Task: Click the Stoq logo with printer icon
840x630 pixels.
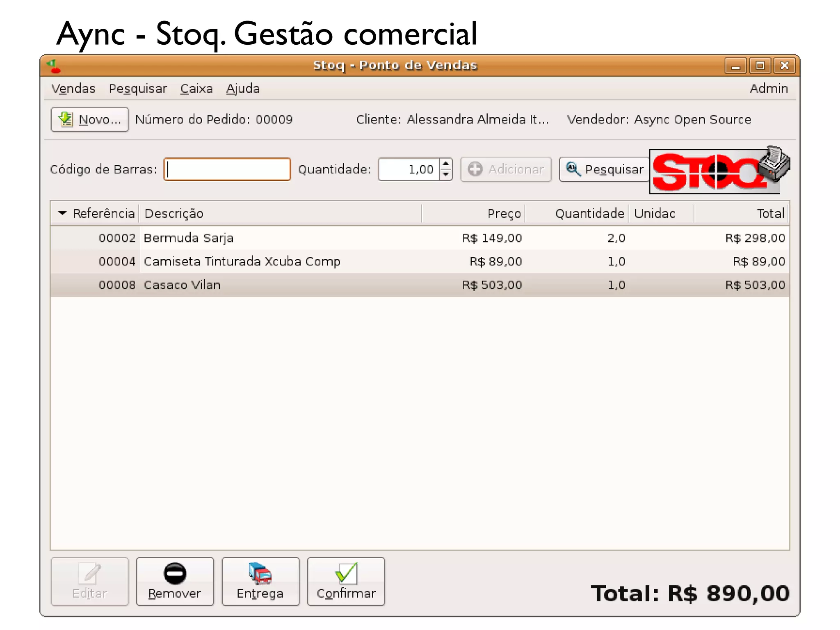Action: 720,170
